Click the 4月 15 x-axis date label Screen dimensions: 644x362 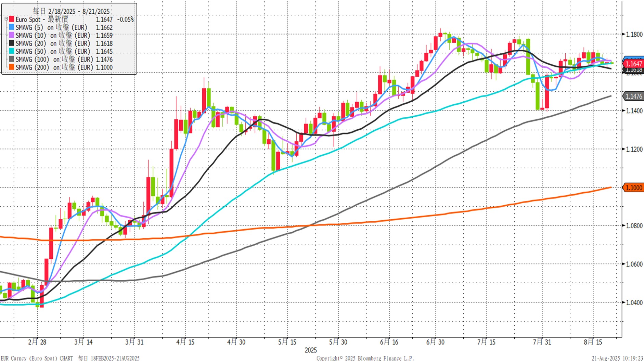pos(185,342)
